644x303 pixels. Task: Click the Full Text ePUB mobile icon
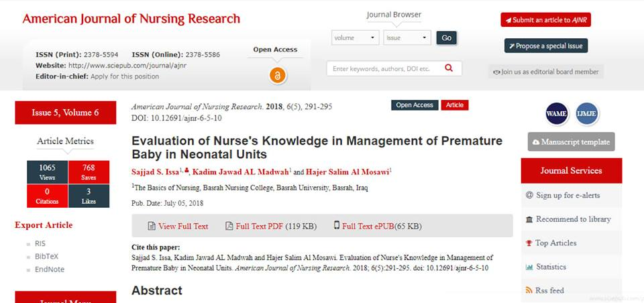pos(336,226)
